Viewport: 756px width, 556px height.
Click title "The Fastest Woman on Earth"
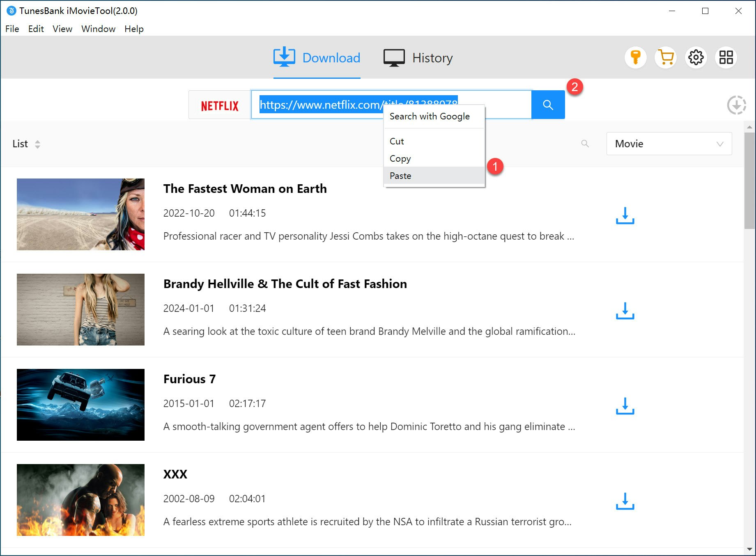(x=245, y=189)
